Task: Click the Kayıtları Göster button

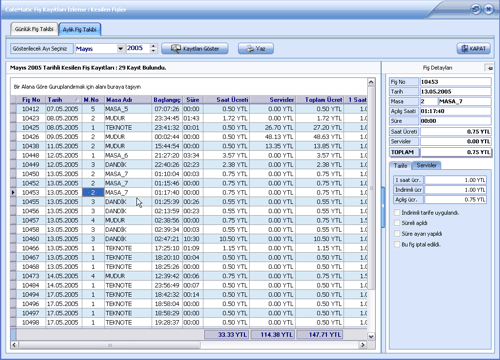Action: coord(195,49)
